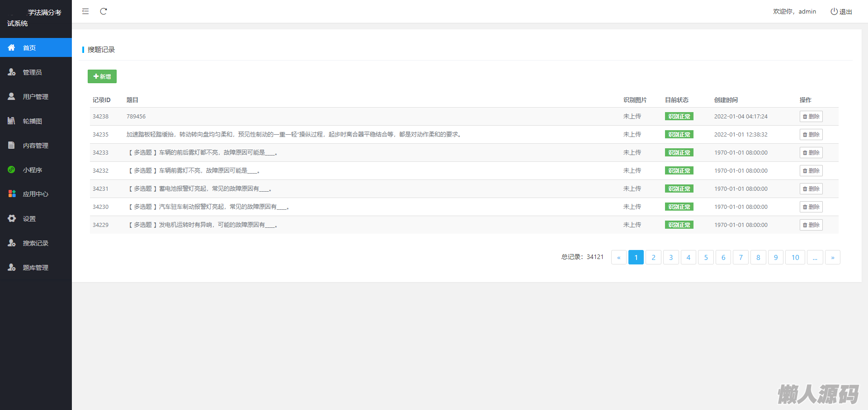Open 用户管理 menu item
The width and height of the screenshot is (868, 410).
click(x=36, y=96)
